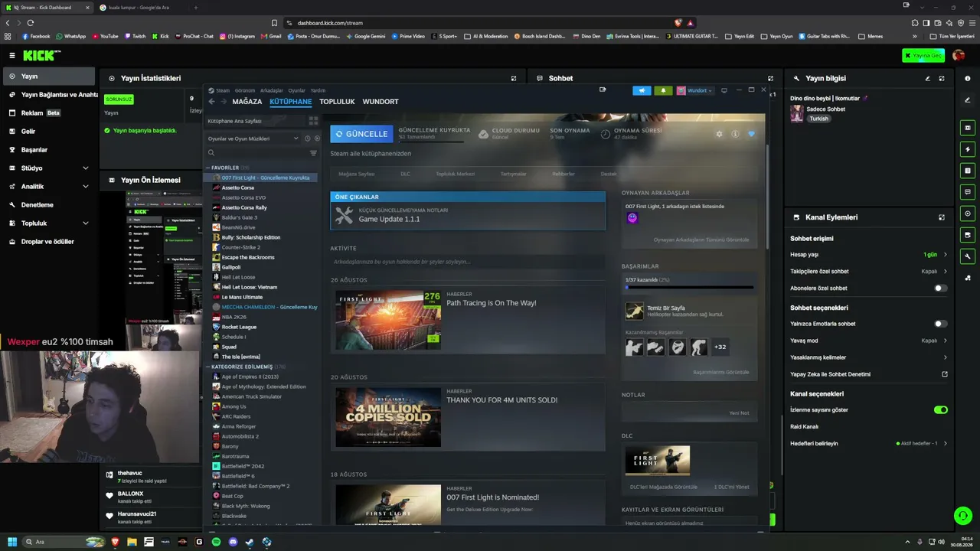Collapse KATEGORİZE EDİLMEMİŞ category in Steam

point(207,367)
